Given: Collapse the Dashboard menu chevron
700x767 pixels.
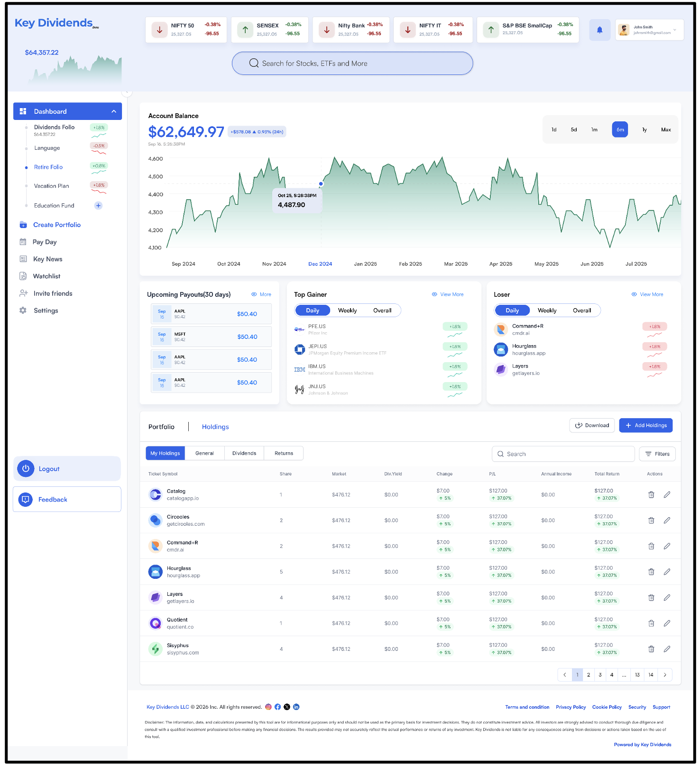Looking at the screenshot, I should click(x=114, y=111).
